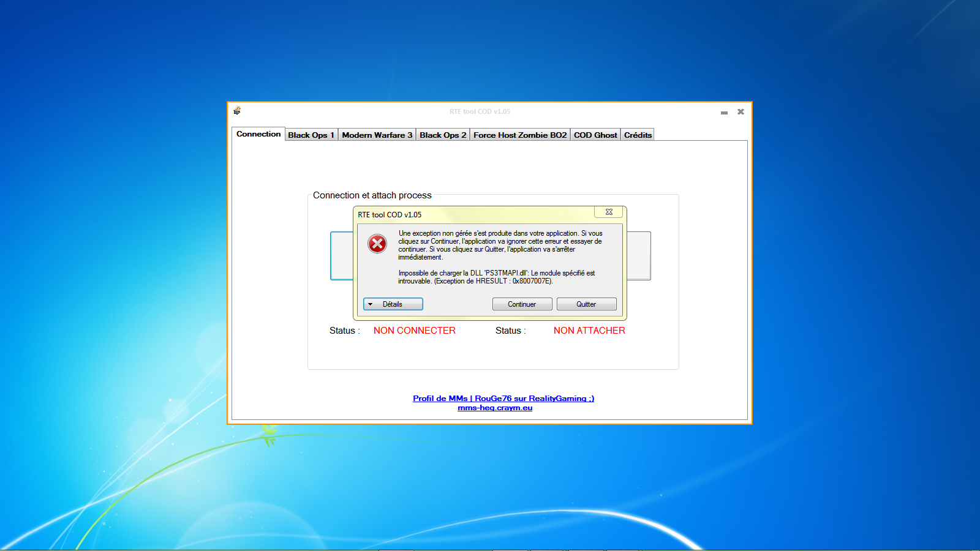Click the red error icon in dialog
The image size is (980, 551).
(377, 244)
